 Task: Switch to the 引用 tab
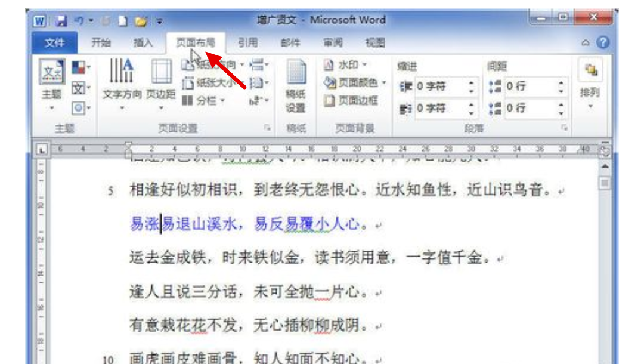coord(247,43)
